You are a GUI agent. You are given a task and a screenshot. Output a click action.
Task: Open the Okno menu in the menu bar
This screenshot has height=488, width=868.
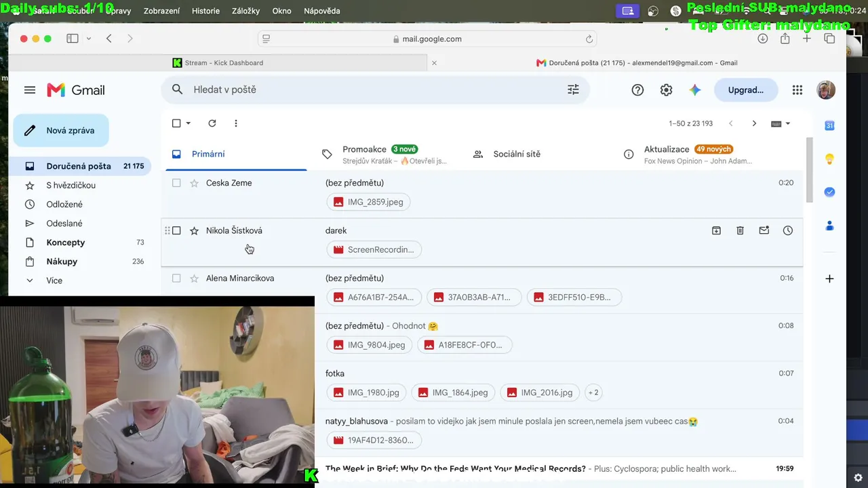coord(281,11)
